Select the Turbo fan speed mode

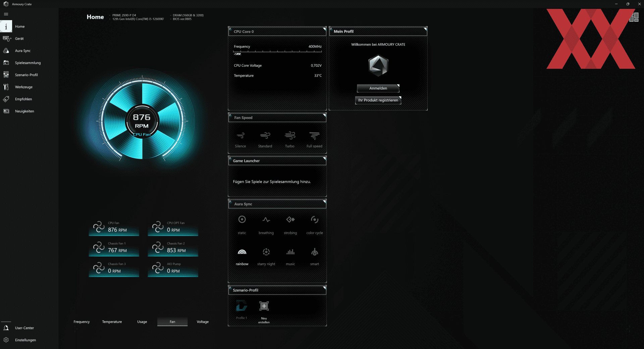290,140
